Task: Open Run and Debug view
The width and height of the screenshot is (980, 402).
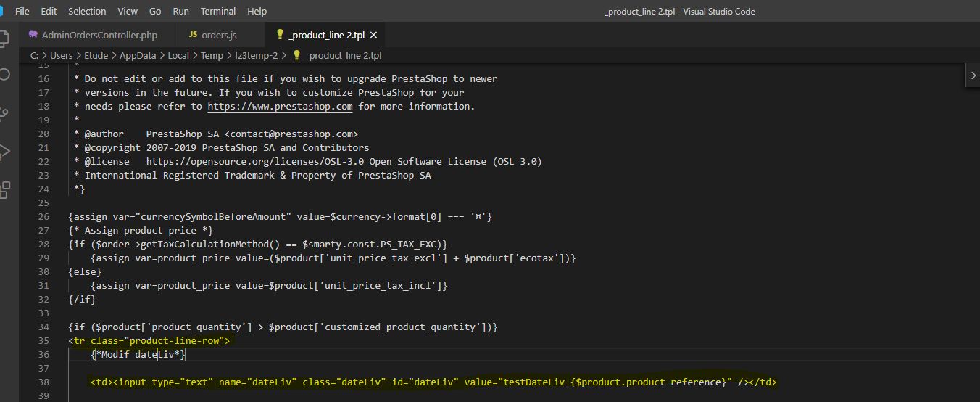Action: point(4,151)
